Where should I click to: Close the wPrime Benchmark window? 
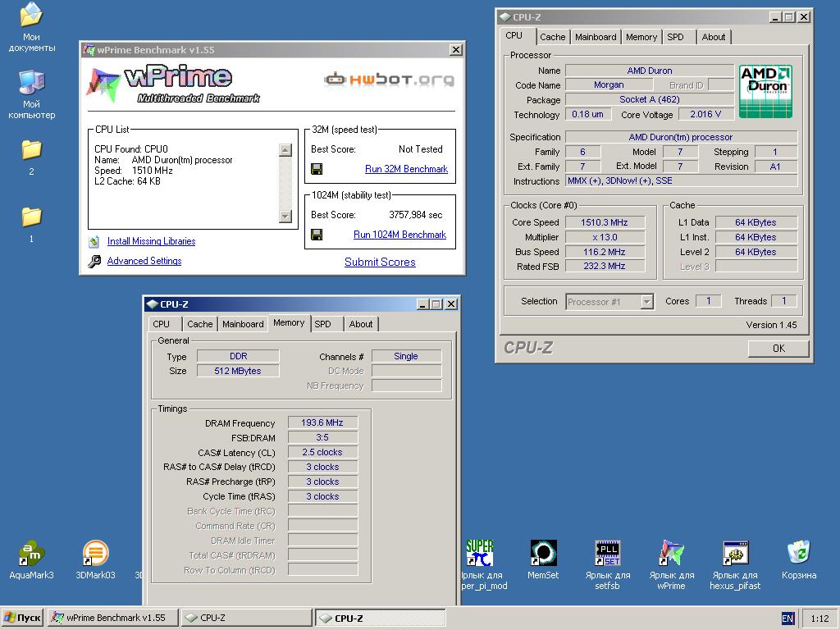pyautogui.click(x=455, y=50)
